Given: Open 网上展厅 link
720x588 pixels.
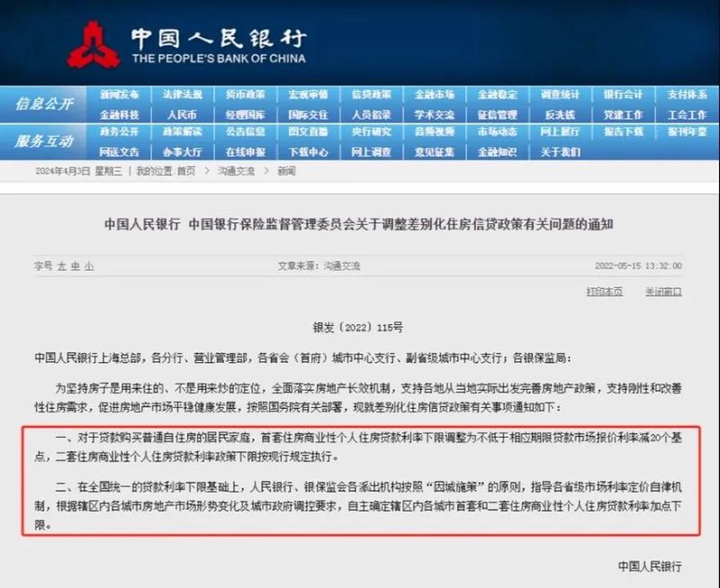Looking at the screenshot, I should point(560,131).
